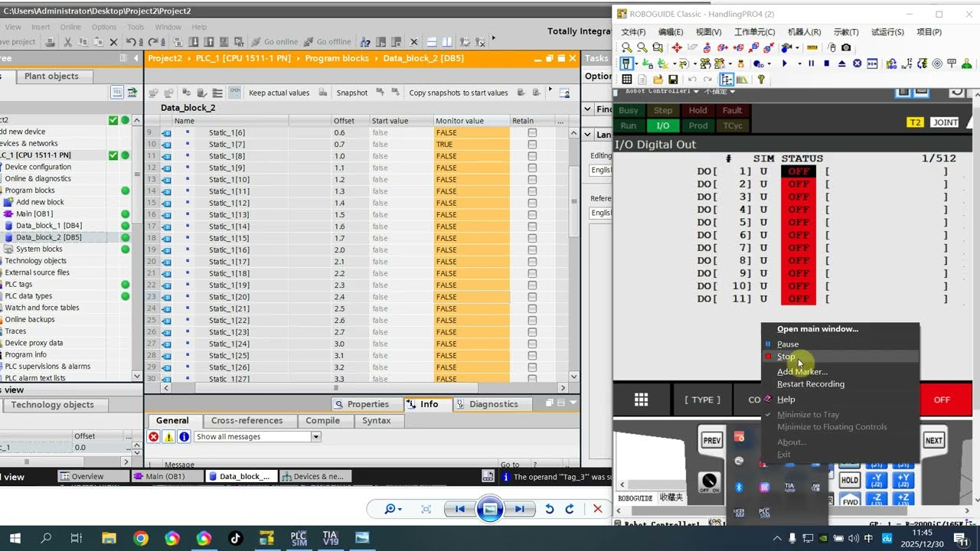Click [ TYPE ] softkey on teach pendant
The width and height of the screenshot is (980, 551).
[x=702, y=399]
